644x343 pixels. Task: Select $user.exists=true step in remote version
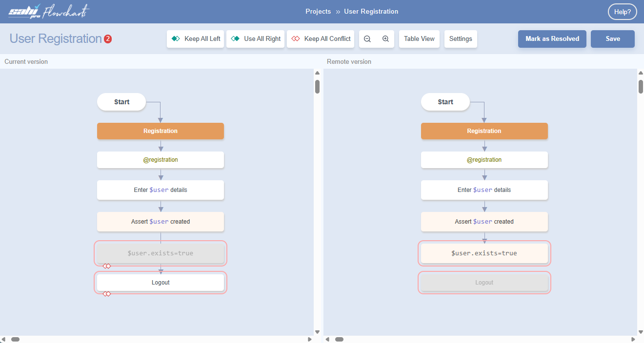tap(484, 253)
